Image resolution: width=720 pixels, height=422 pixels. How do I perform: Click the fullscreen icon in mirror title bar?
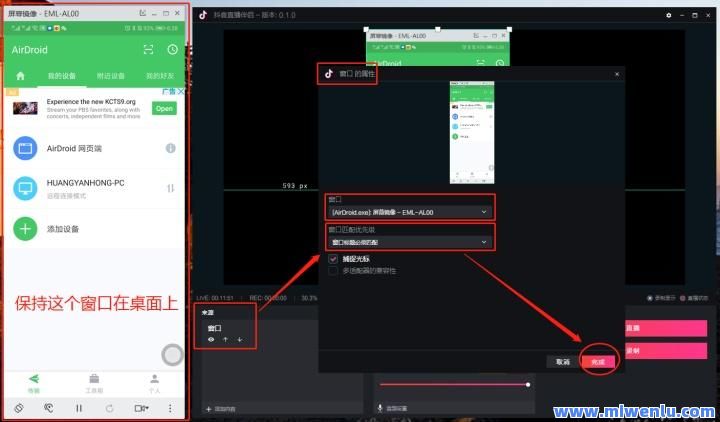pyautogui.click(x=143, y=13)
